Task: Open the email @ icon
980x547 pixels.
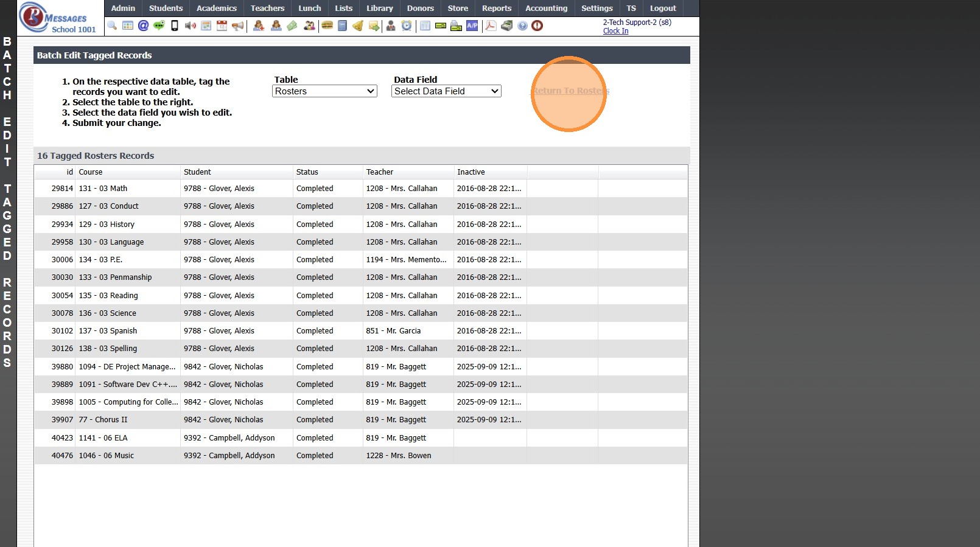Action: (143, 26)
